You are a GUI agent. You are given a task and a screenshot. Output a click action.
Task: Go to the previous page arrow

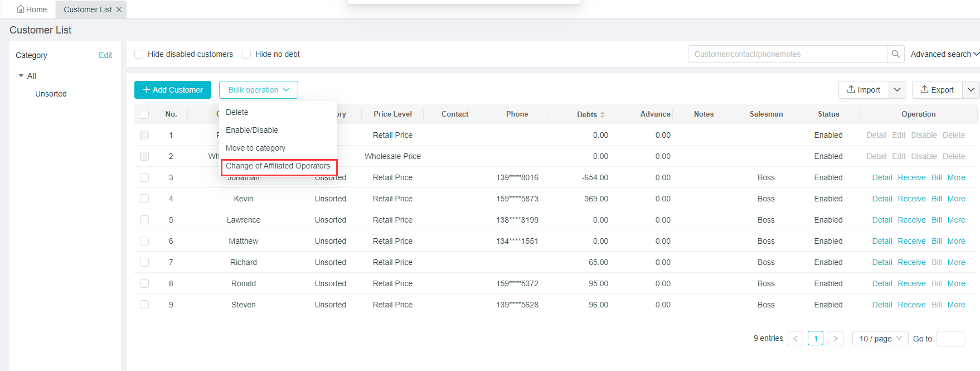click(795, 339)
